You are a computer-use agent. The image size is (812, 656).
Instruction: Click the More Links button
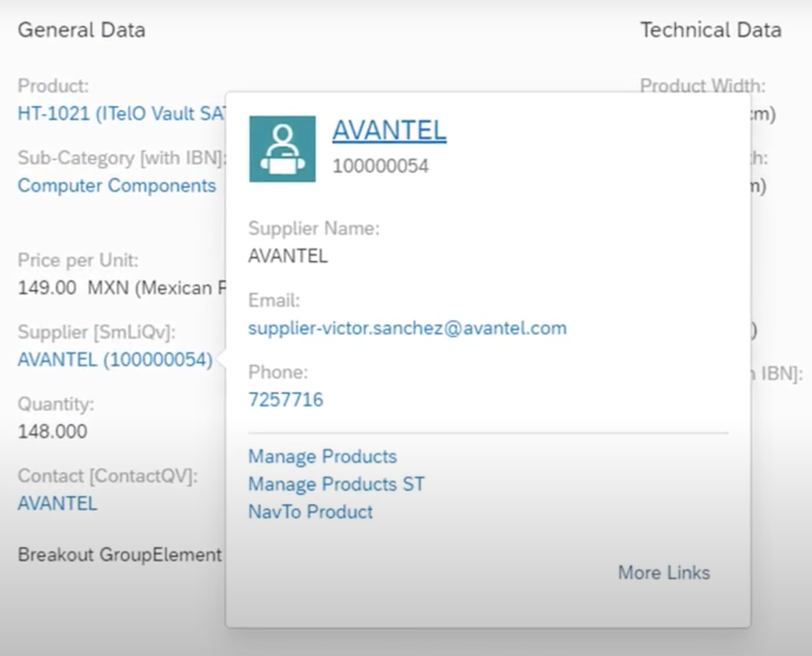click(664, 573)
